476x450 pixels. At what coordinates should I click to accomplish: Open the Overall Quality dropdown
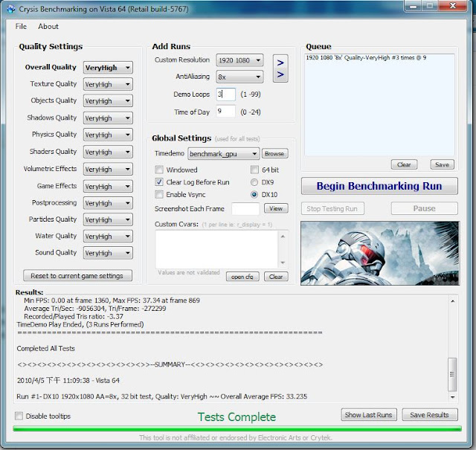108,68
